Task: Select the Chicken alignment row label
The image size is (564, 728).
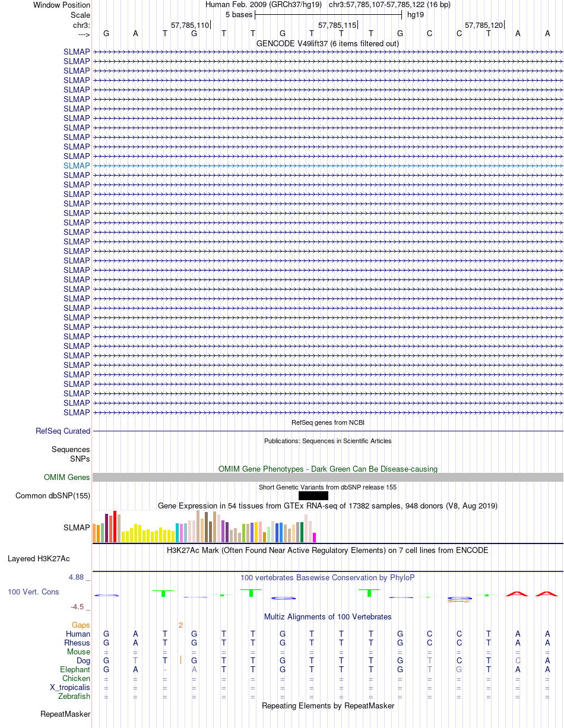Action: pyautogui.click(x=76, y=678)
